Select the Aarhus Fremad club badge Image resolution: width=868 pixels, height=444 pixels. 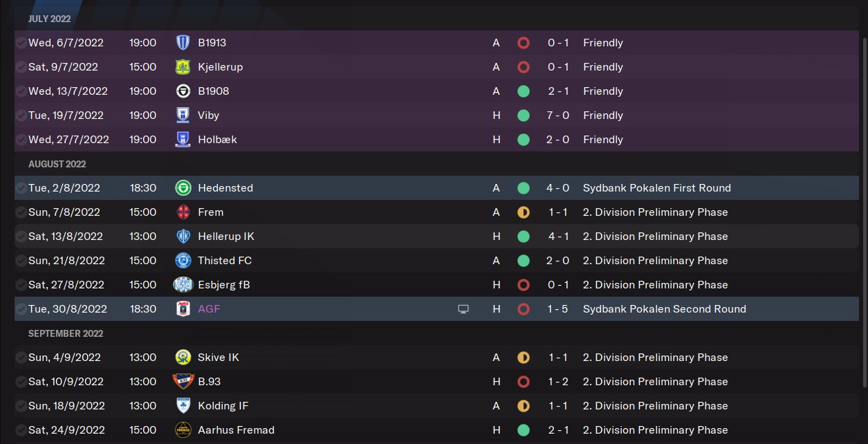coord(183,430)
